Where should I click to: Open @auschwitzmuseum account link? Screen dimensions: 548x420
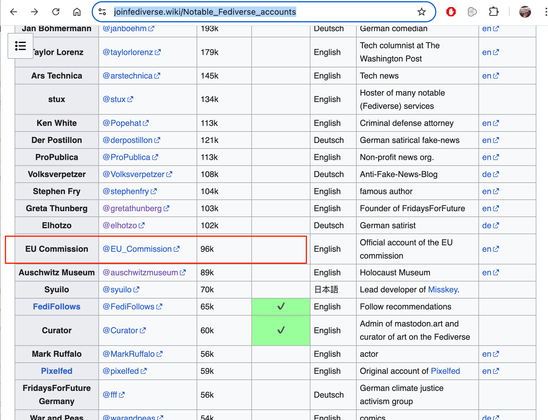[x=144, y=273]
